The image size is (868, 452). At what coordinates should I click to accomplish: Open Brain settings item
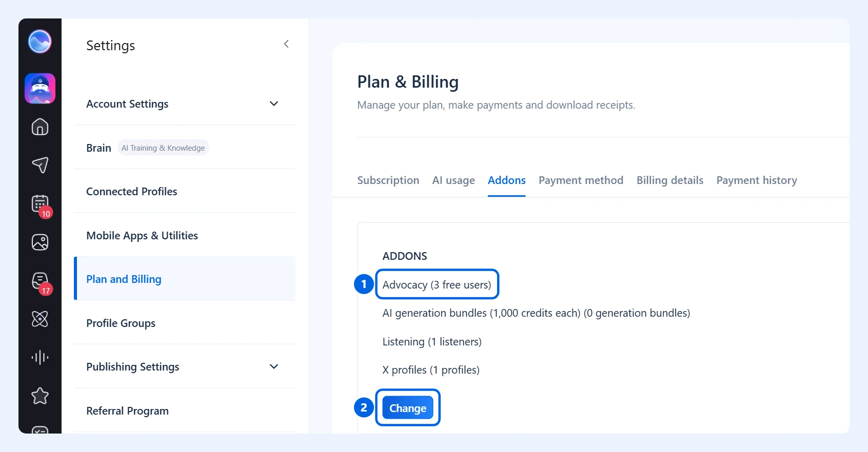coord(185,148)
